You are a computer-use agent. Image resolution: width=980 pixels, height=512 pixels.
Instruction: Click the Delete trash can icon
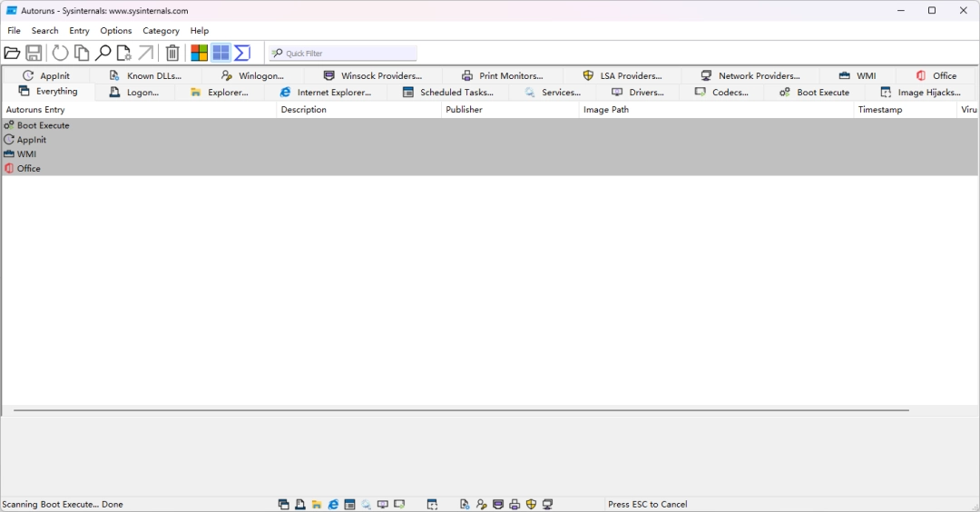(x=172, y=54)
